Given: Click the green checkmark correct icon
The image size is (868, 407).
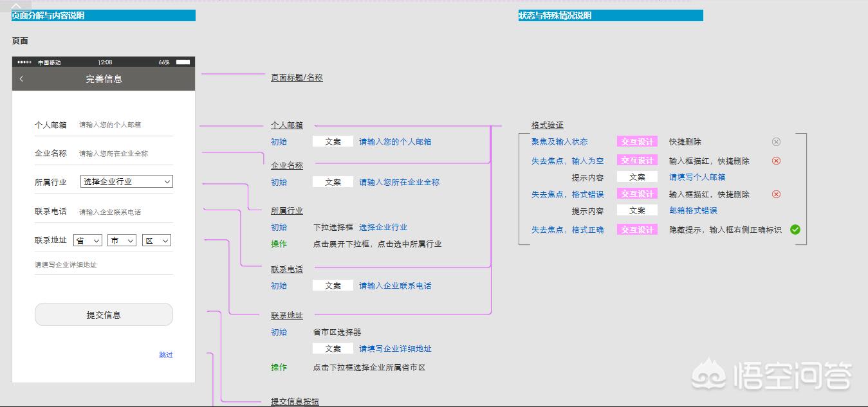Looking at the screenshot, I should (795, 230).
